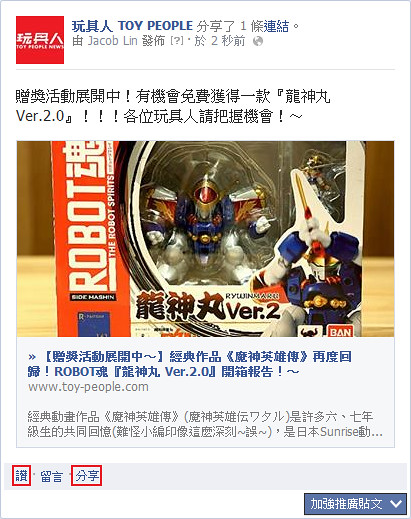Click the globe public privacy icon
This screenshot has height=519, width=411.
click(258, 41)
